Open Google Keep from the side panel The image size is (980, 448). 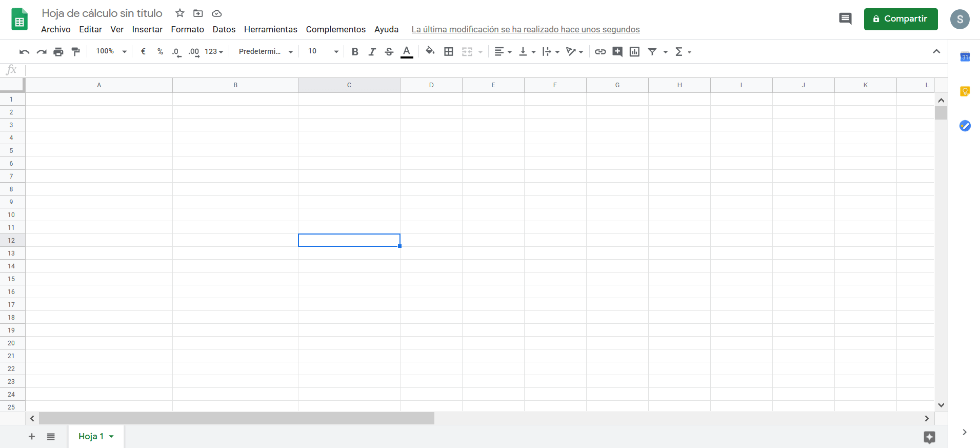(965, 91)
